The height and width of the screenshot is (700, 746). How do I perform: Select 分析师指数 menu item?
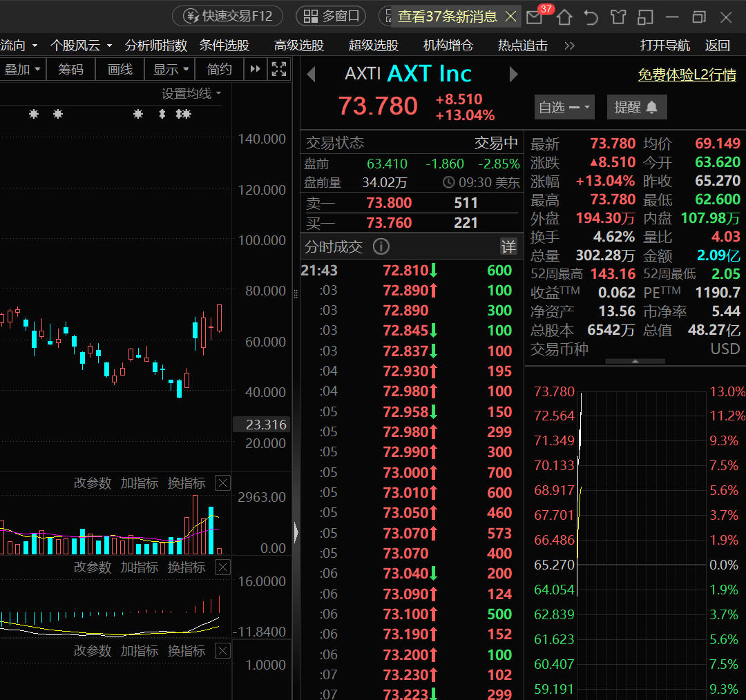156,46
